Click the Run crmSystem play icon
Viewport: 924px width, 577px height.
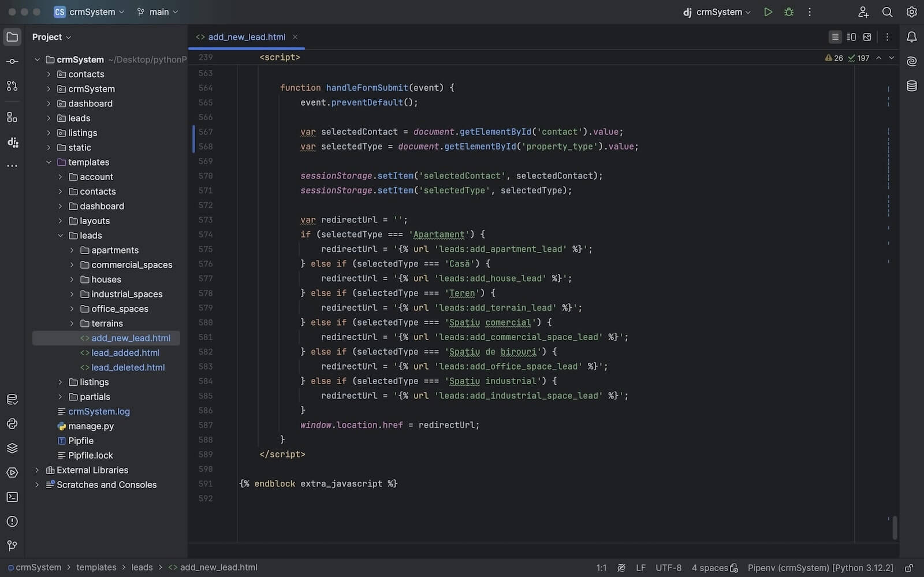[x=768, y=12]
